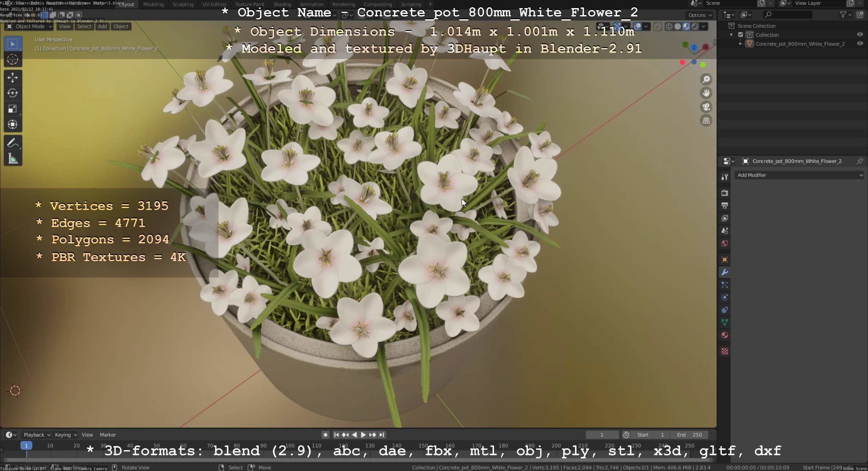Click the End frame 250 field
The width and height of the screenshot is (868, 471).
click(x=689, y=435)
